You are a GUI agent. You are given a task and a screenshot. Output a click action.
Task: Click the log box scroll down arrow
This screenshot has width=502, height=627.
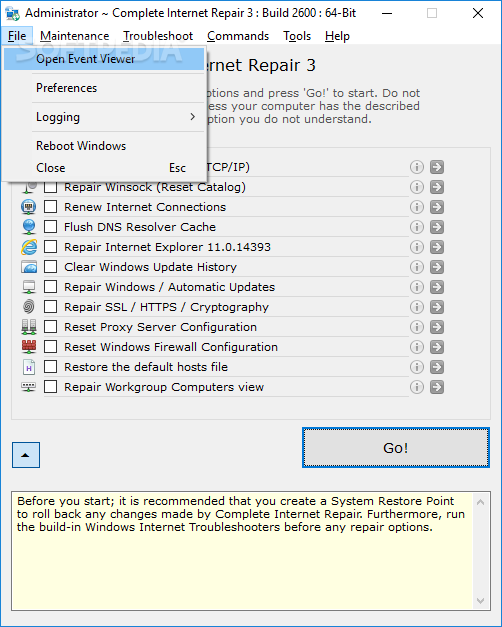pyautogui.click(x=480, y=601)
